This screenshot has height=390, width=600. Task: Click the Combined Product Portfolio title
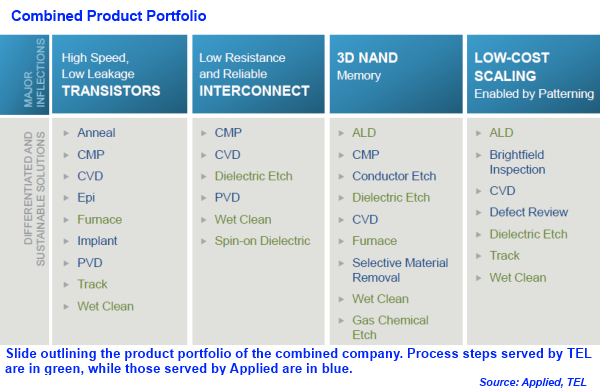109,16
